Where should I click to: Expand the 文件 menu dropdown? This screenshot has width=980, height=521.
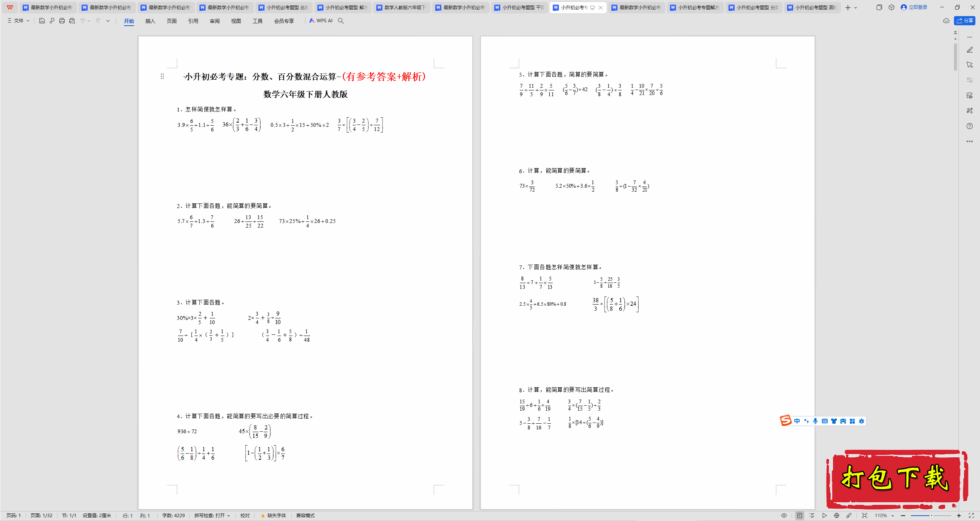[18, 21]
